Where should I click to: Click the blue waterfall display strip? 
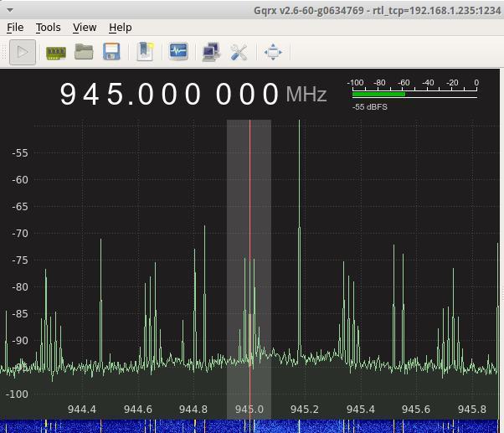tap(251, 426)
